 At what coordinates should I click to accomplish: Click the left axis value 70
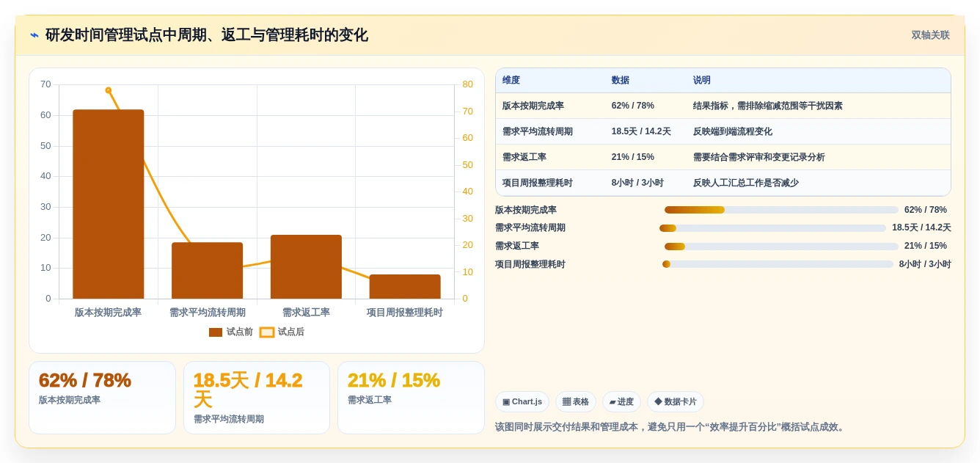(45, 84)
